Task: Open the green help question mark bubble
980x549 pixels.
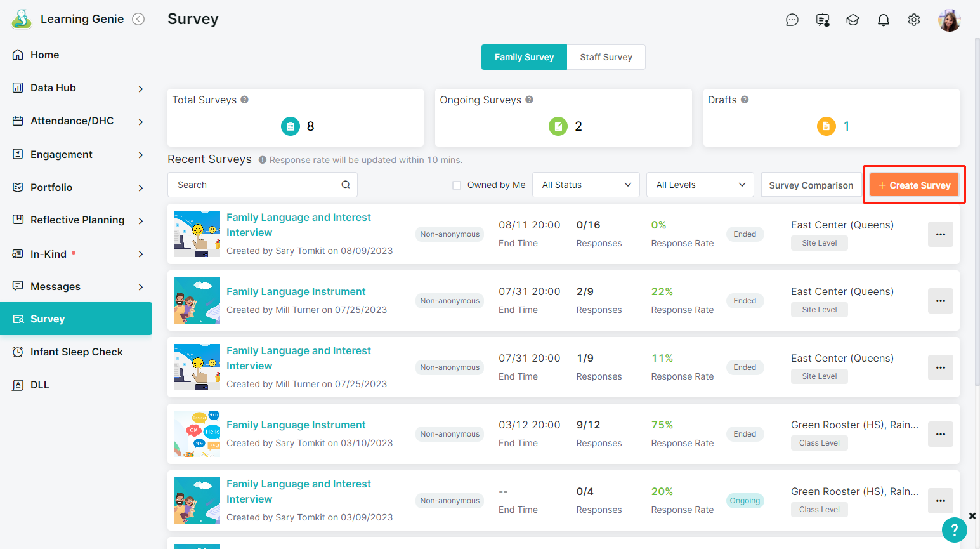Action: pos(954,530)
